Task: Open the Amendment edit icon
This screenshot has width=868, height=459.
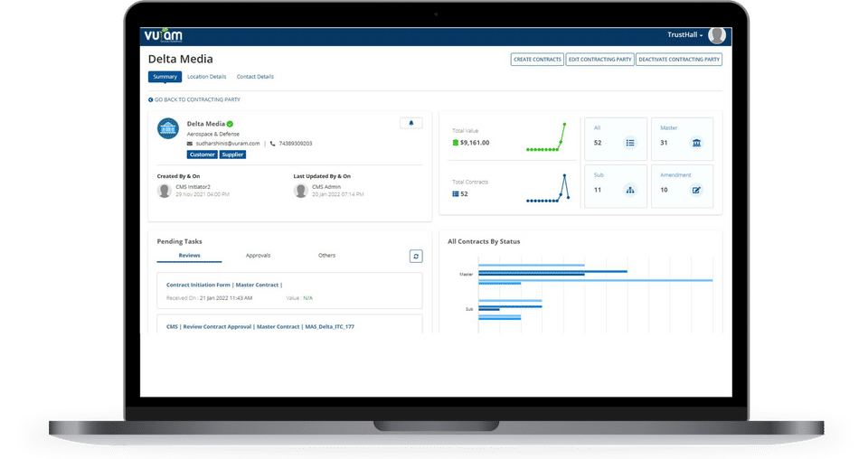Action: click(696, 190)
